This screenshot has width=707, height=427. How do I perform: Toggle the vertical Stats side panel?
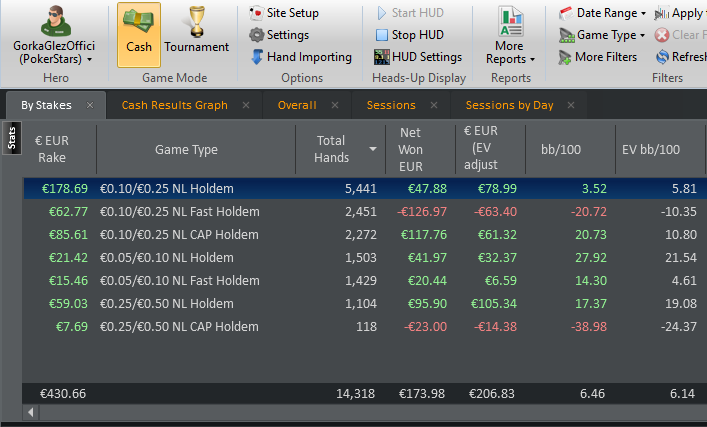pyautogui.click(x=12, y=138)
